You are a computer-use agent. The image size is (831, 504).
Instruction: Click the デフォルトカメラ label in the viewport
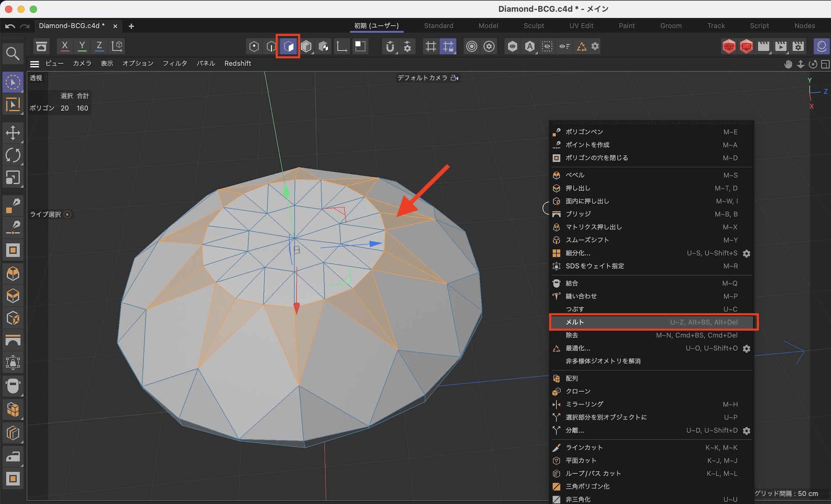423,78
